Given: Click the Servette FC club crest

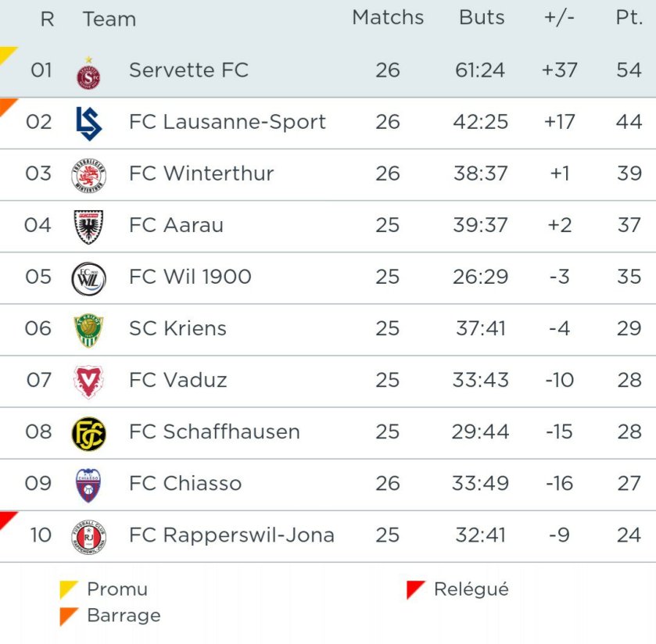Looking at the screenshot, I should click(88, 73).
